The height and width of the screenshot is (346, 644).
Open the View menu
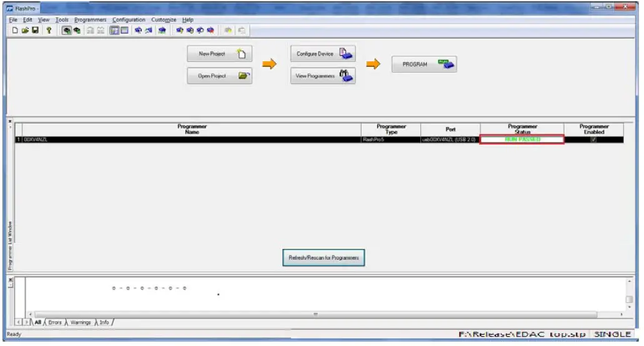pyautogui.click(x=44, y=20)
